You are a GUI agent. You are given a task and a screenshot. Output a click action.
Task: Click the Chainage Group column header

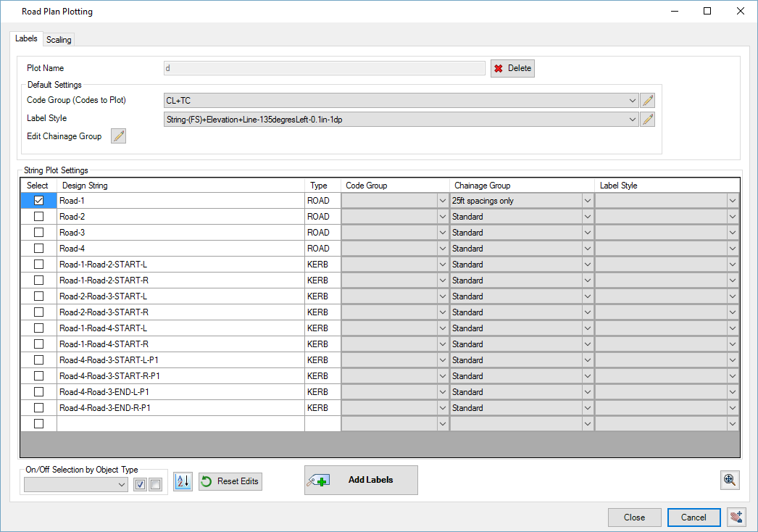pos(522,186)
